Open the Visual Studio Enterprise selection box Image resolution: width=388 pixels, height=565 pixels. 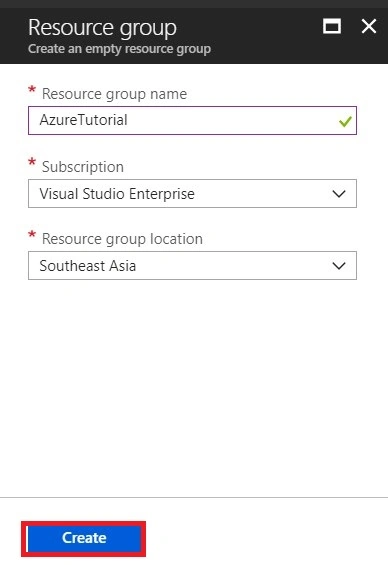[192, 193]
